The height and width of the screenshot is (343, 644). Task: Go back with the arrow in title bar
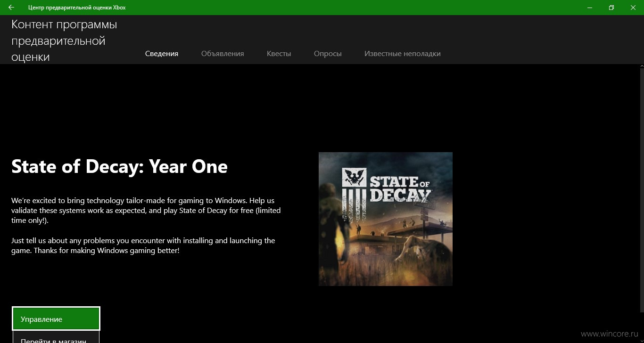coord(11,8)
